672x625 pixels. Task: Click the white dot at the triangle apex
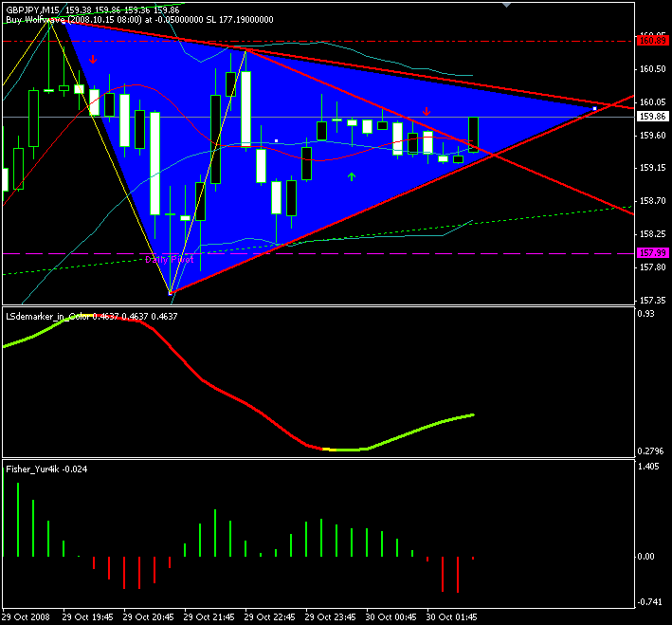coord(594,109)
